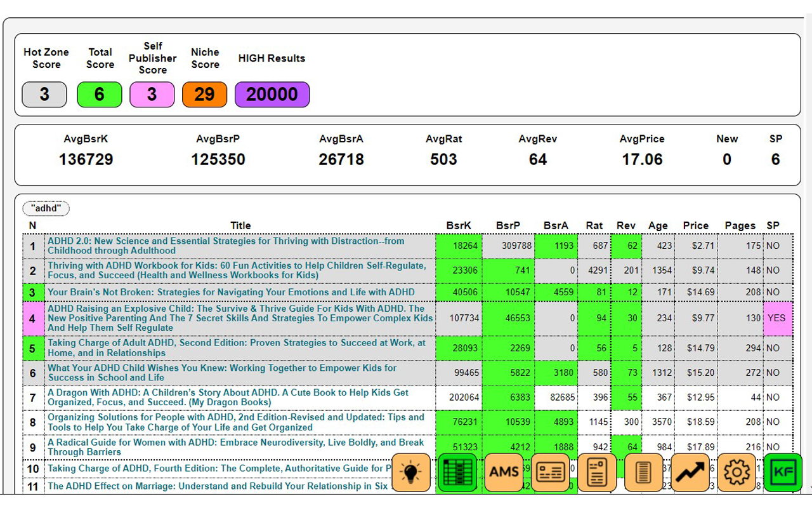Open A Dragon With ADHD title link
Viewport: 812px width, 508px height.
[x=228, y=398]
